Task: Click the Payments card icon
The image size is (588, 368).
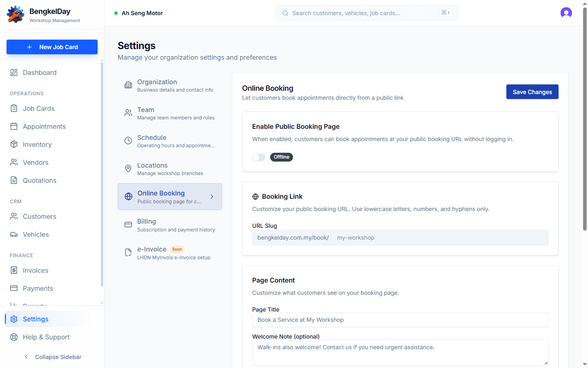Action: [x=14, y=288]
